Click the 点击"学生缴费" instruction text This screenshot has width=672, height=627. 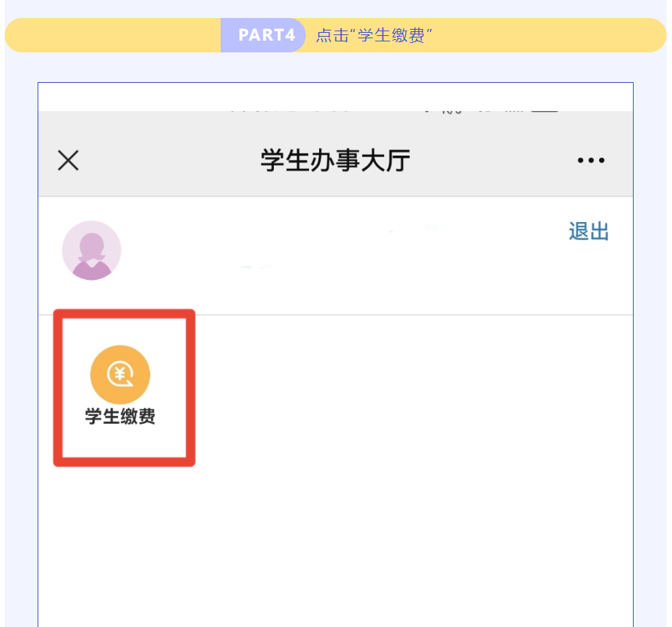[374, 35]
